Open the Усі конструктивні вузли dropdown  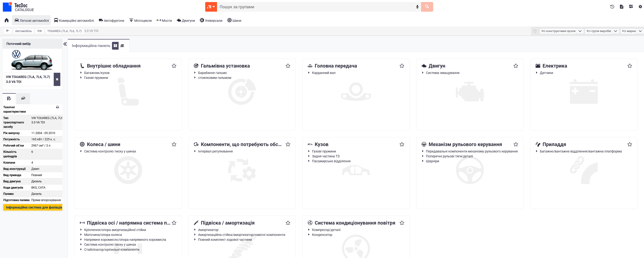point(562,31)
